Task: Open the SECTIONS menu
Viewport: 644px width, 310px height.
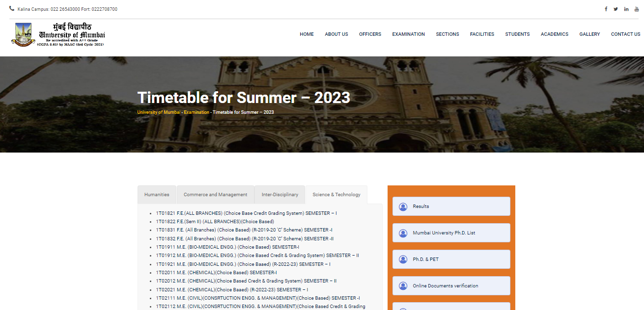Action: click(448, 34)
